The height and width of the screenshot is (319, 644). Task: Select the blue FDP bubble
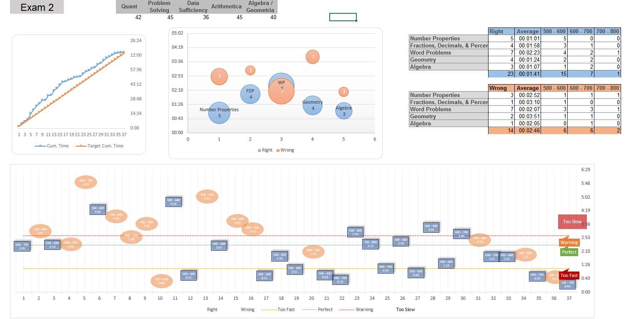click(x=250, y=94)
